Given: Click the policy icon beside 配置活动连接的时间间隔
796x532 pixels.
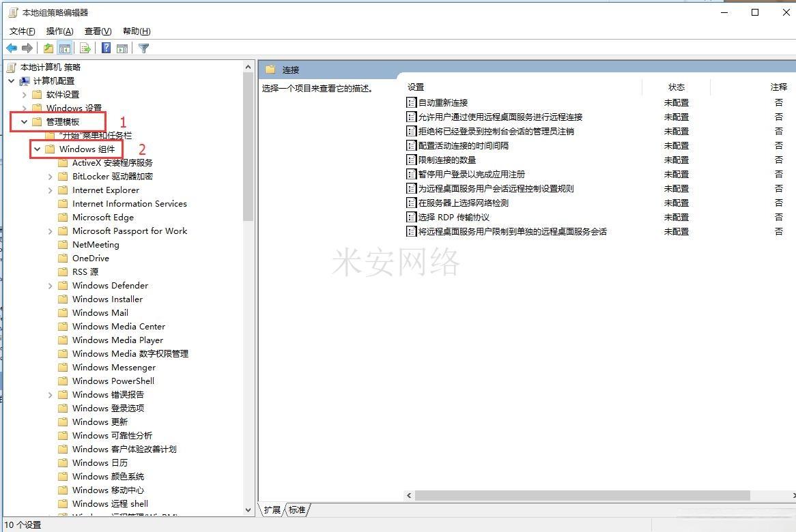Looking at the screenshot, I should (411, 145).
